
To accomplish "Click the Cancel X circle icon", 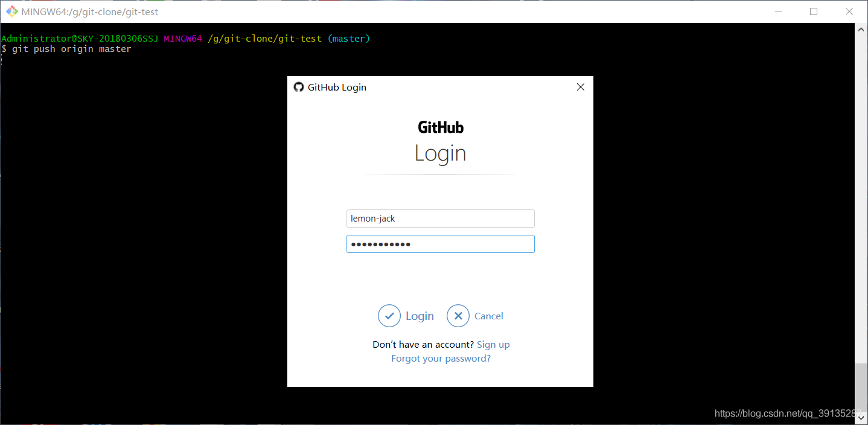I will point(458,316).
